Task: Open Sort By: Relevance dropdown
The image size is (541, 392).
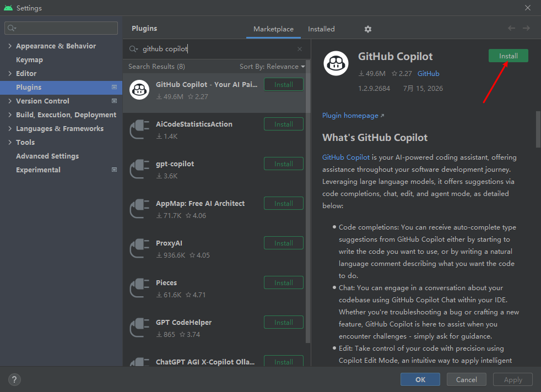Action: pyautogui.click(x=272, y=67)
